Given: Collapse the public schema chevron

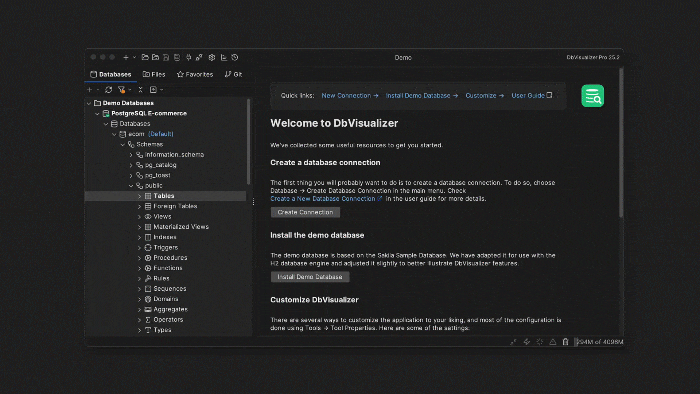Looking at the screenshot, I should [x=131, y=186].
